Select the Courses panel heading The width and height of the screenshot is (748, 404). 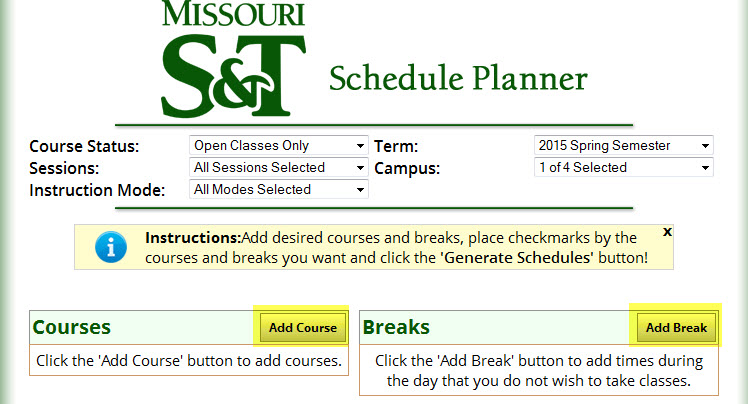coord(72,327)
